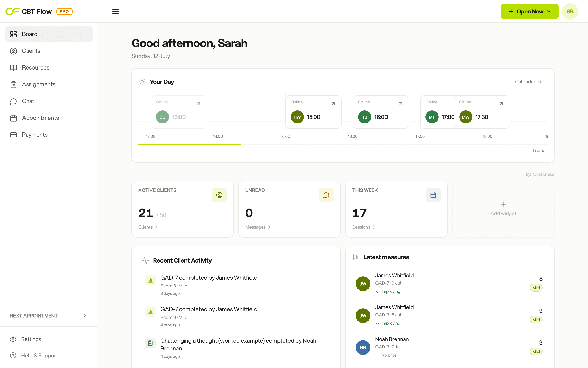Click the No prior status for Noah Brennan

click(x=386, y=355)
